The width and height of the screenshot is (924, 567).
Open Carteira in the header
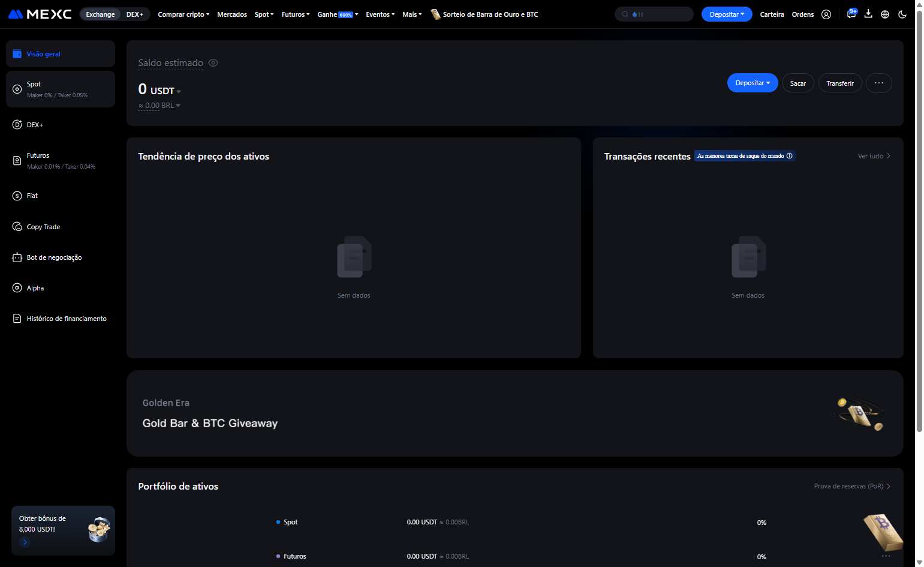pos(772,14)
